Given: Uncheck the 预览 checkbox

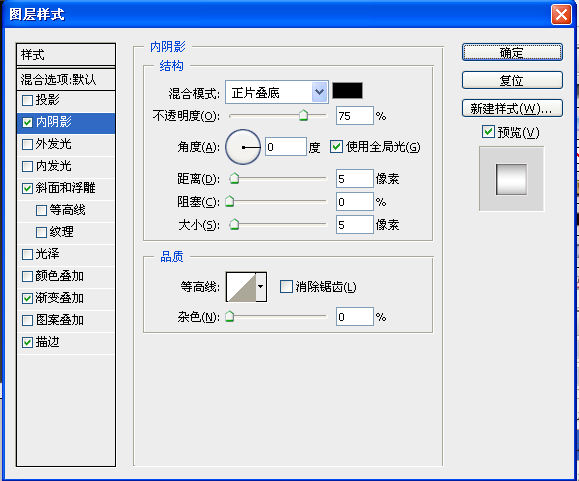Looking at the screenshot, I should tap(488, 132).
